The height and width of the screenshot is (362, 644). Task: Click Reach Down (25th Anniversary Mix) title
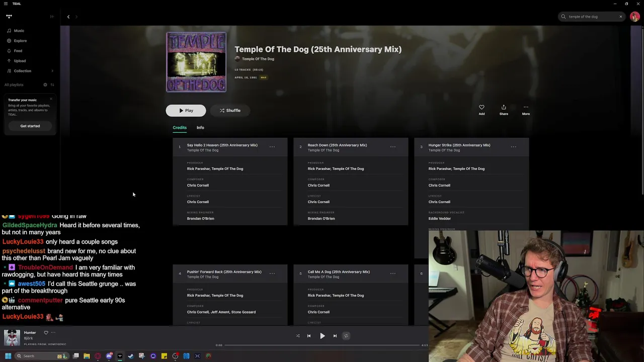pyautogui.click(x=337, y=145)
